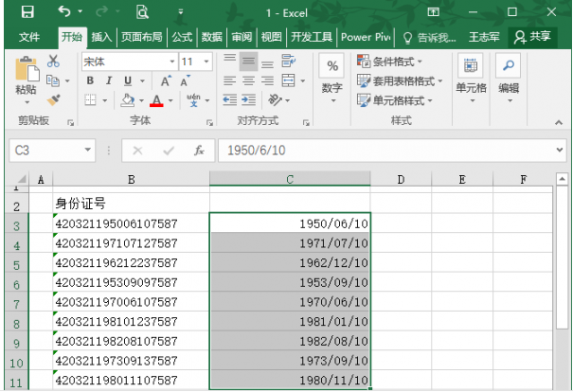Image resolution: width=573 pixels, height=392 pixels.
Task: Click the Decrease Font Size icon
Action: (185, 81)
